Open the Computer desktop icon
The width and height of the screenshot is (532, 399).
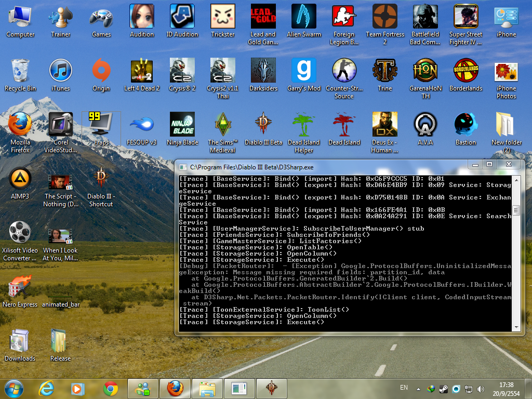(20, 21)
